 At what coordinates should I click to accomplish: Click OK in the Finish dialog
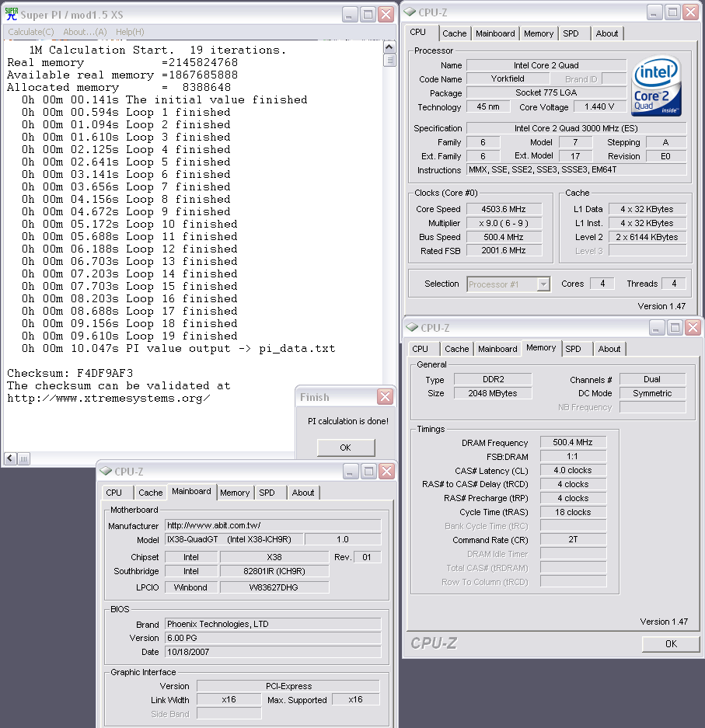coord(346,448)
